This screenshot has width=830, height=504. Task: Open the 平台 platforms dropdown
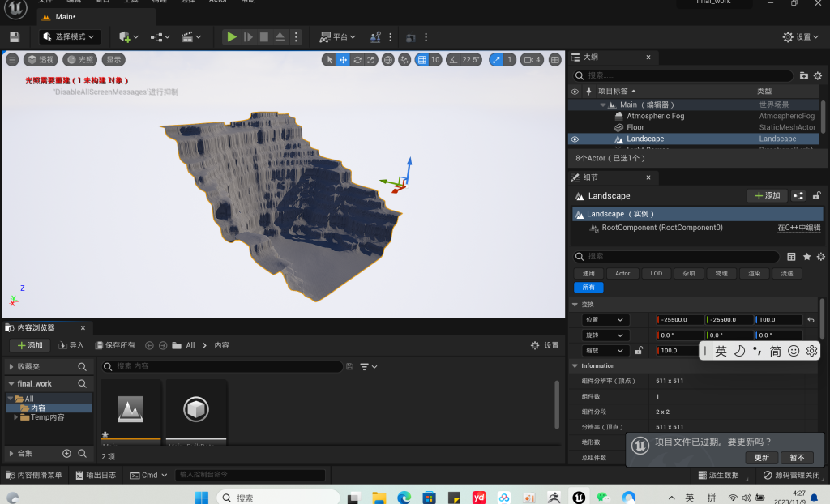[337, 37]
